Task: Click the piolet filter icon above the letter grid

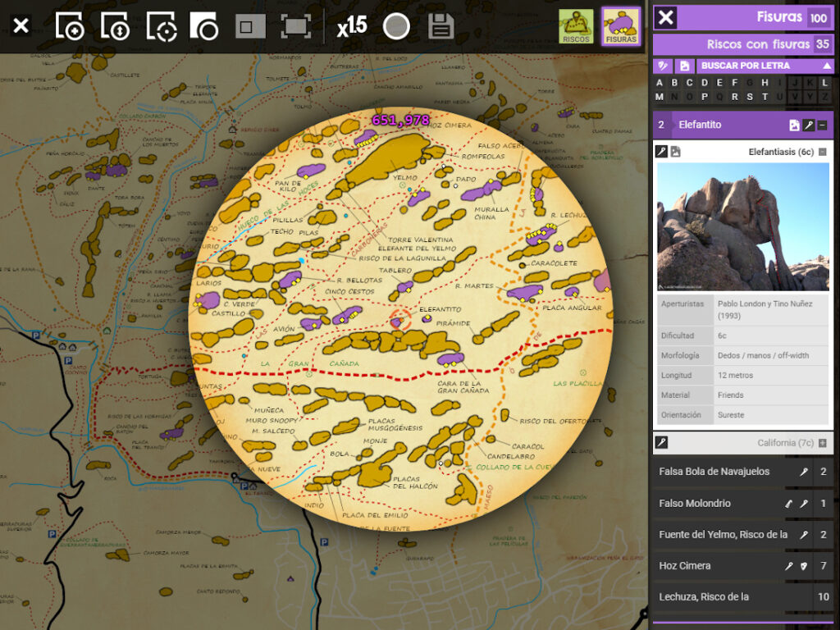Action: (663, 66)
